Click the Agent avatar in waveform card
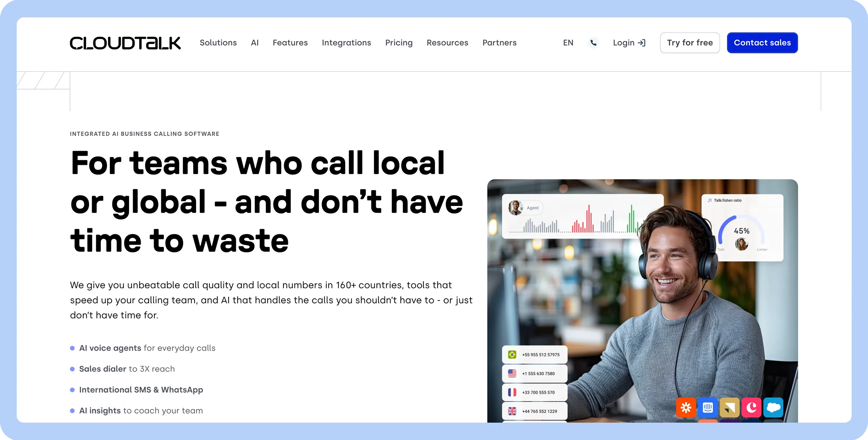The height and width of the screenshot is (440, 868). click(515, 208)
